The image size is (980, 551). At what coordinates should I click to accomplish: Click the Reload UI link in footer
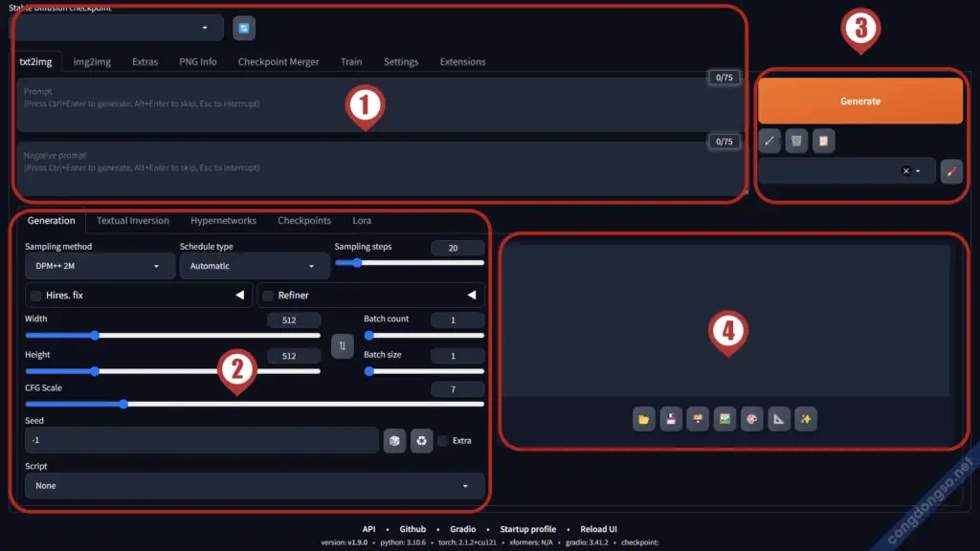click(x=599, y=529)
